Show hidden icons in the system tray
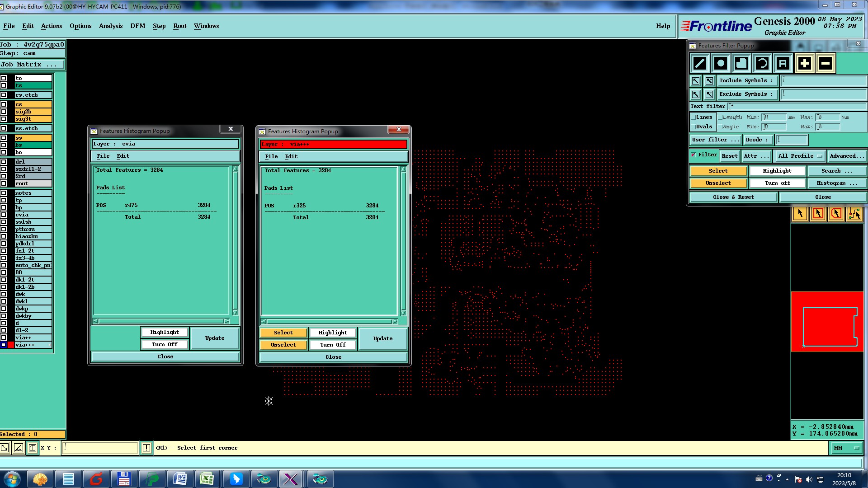The image size is (868, 488). (x=788, y=479)
